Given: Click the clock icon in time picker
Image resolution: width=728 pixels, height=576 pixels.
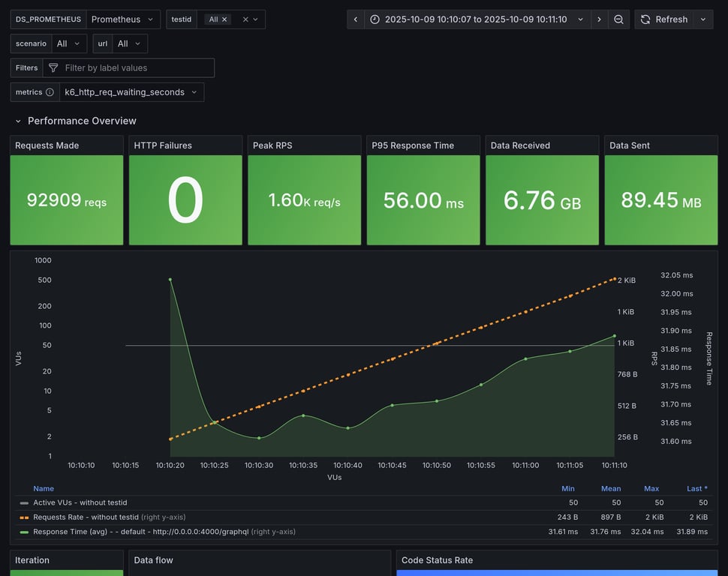Looking at the screenshot, I should (375, 19).
